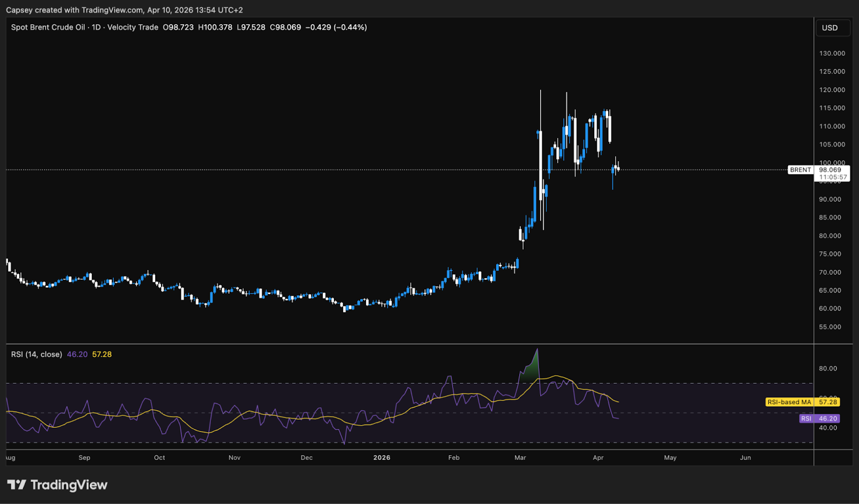Click the Apr label on the time axis
Screen dimensions: 859x504
click(x=598, y=458)
